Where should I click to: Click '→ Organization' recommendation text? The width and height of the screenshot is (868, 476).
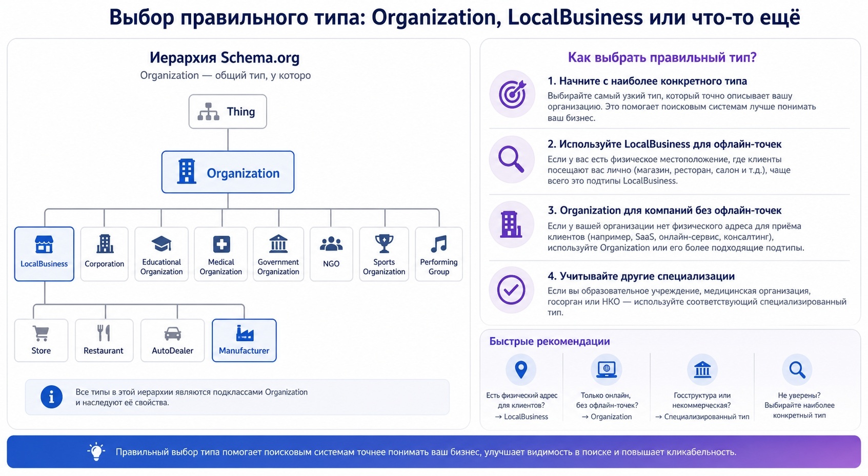coord(607,417)
